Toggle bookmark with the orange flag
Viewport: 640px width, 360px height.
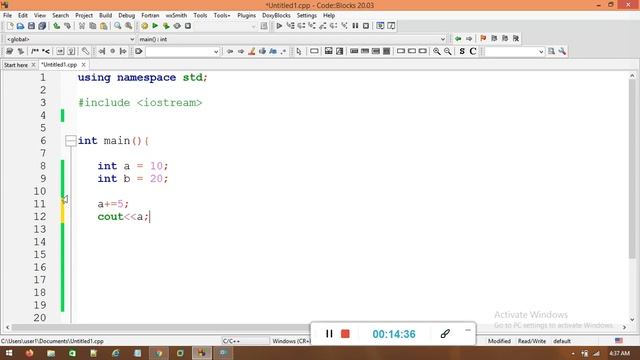pyautogui.click(x=483, y=39)
